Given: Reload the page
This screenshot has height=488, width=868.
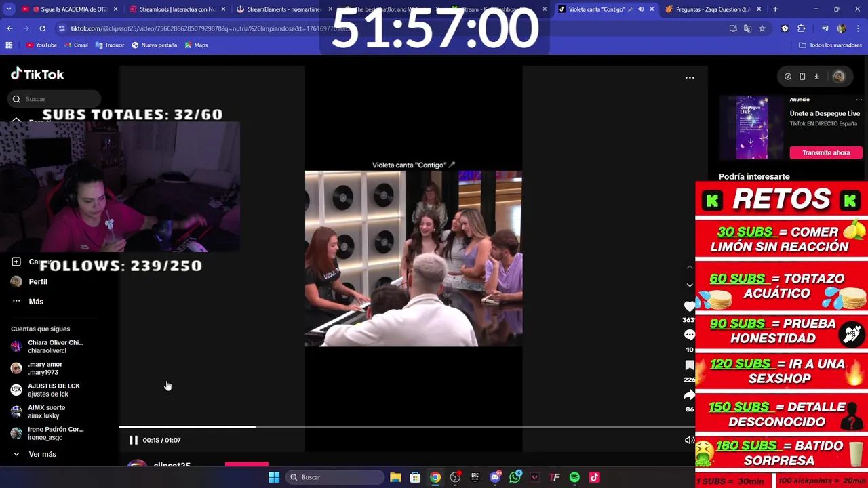Looking at the screenshot, I should click(42, 28).
